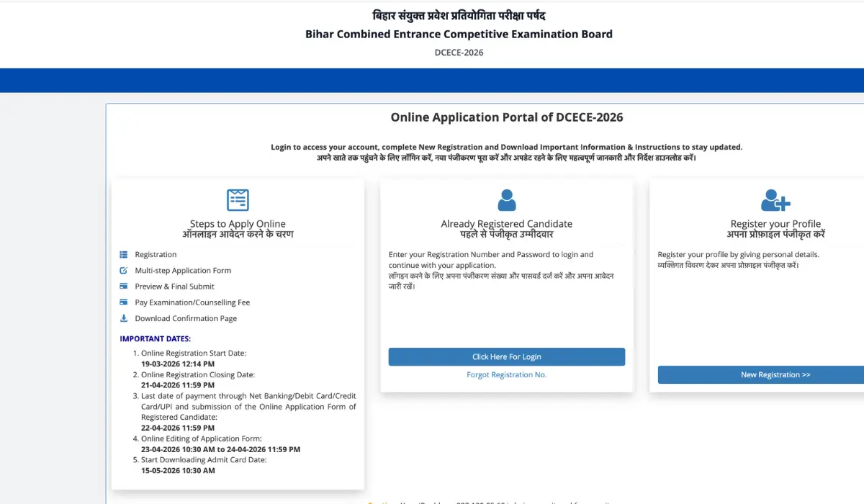864x504 pixels.
Task: Click the Already Registered Candidate heading
Action: [506, 224]
